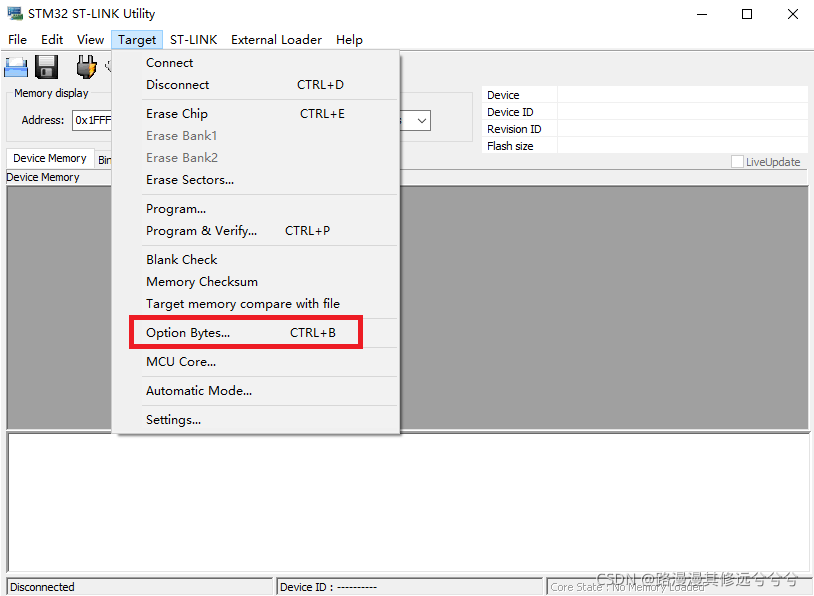This screenshot has height=596, width=814.
Task: Open Automatic Mode... menu entry
Action: [256, 391]
